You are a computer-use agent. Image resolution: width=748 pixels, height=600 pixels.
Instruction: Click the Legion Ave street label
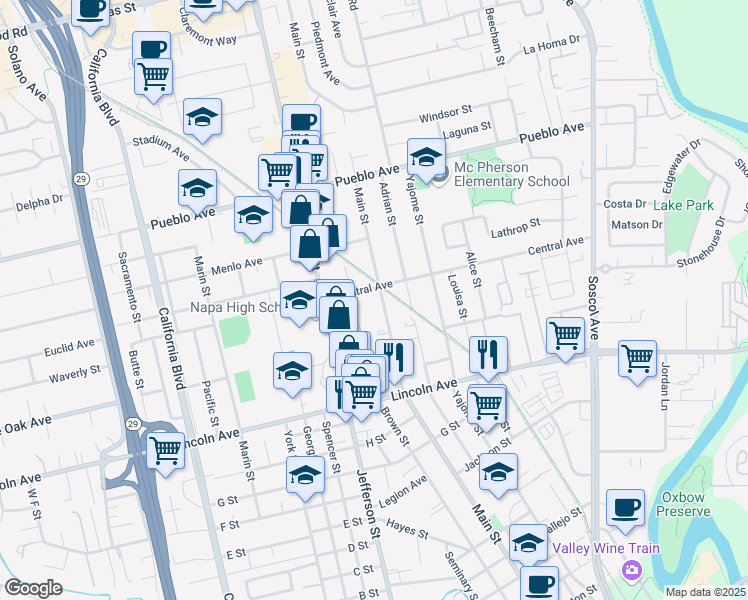coord(404,492)
